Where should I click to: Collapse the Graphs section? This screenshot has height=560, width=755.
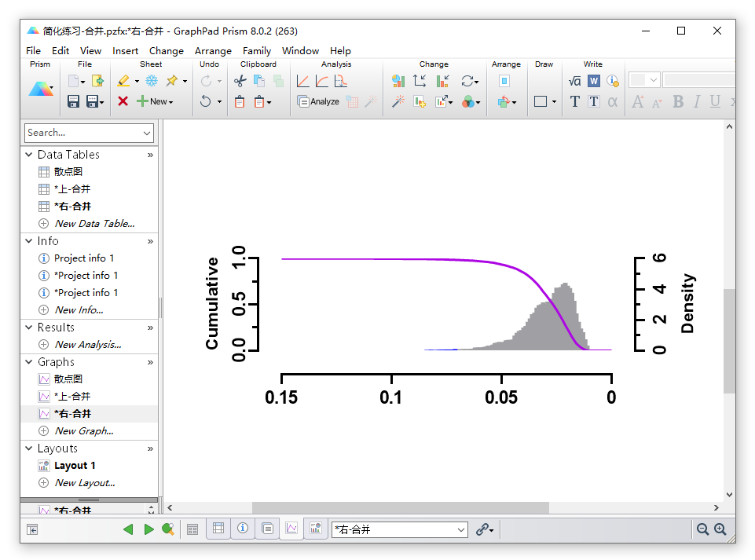click(29, 361)
